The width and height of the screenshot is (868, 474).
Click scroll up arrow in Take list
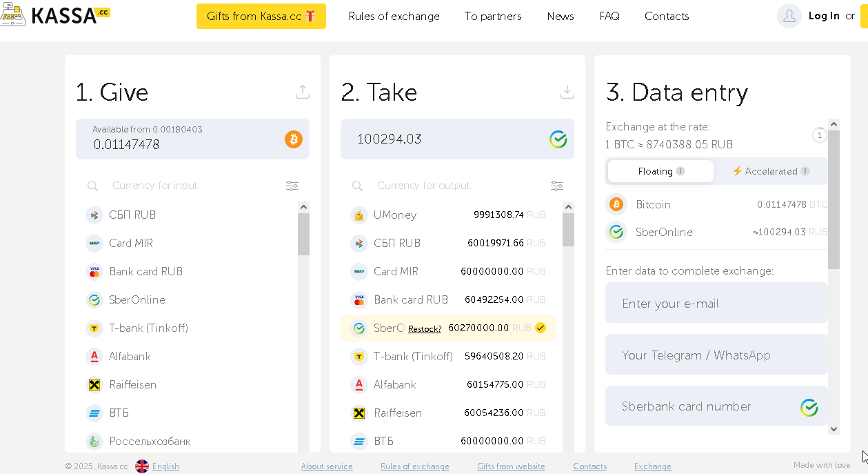click(x=568, y=207)
